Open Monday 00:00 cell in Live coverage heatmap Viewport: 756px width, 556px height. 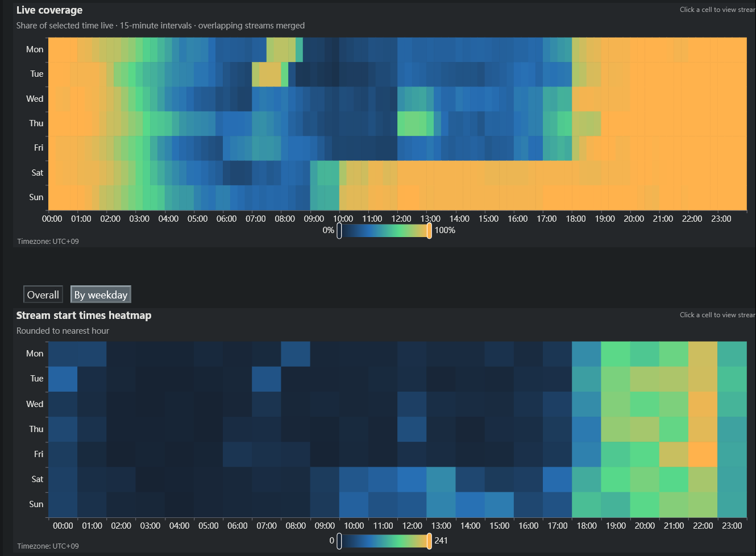coord(52,49)
